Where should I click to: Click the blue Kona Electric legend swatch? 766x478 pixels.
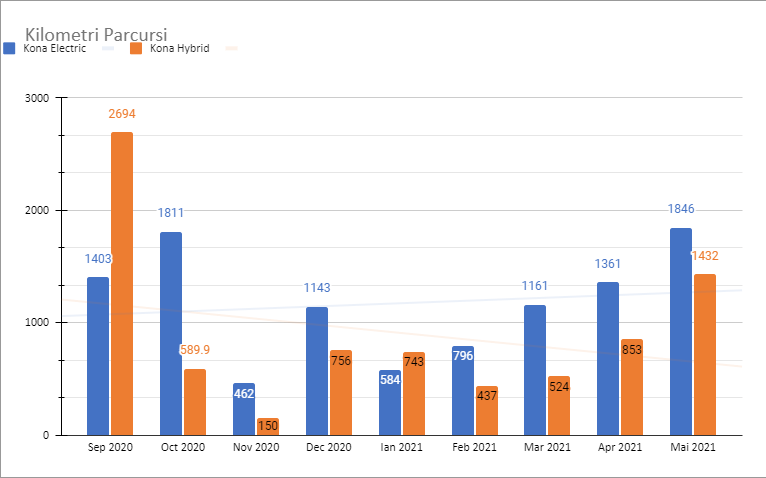click(x=10, y=48)
